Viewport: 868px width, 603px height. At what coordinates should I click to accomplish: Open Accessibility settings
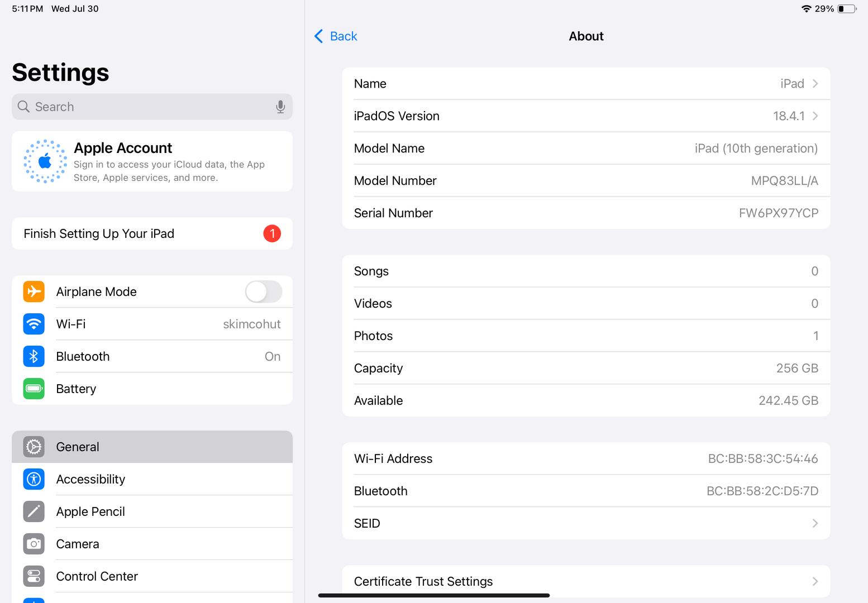coord(152,479)
